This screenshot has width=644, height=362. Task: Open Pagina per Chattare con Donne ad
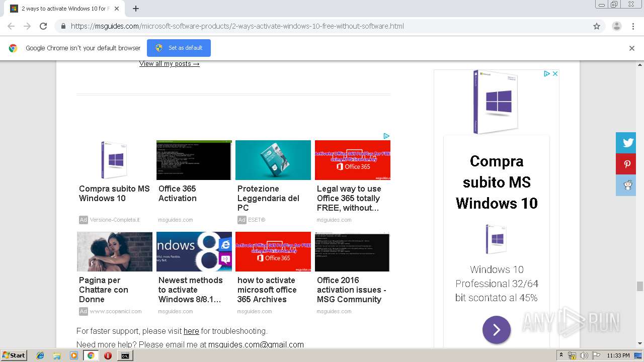tap(104, 290)
